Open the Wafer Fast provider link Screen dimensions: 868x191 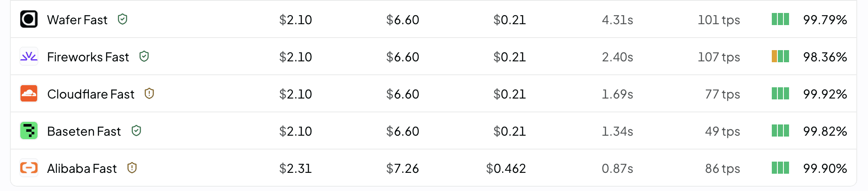pyautogui.click(x=77, y=20)
